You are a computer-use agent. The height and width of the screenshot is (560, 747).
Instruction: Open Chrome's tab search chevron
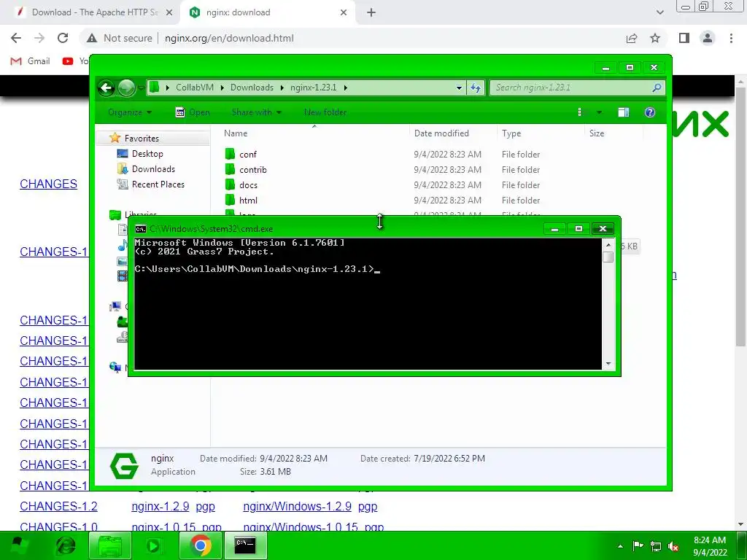click(x=659, y=13)
